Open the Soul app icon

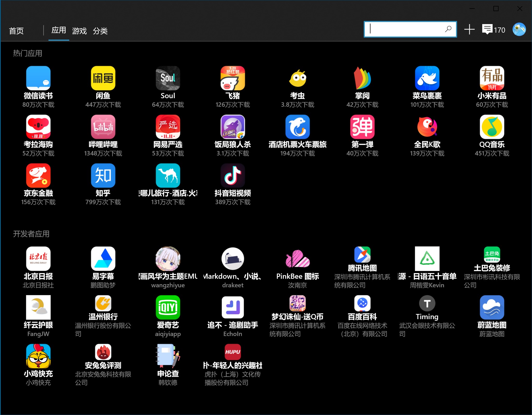tap(168, 78)
